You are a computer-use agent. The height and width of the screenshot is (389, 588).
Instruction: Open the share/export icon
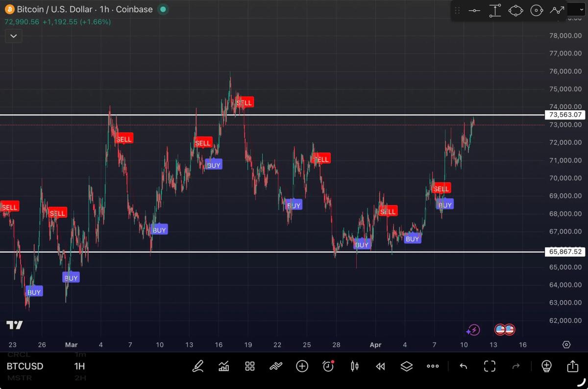click(572, 366)
